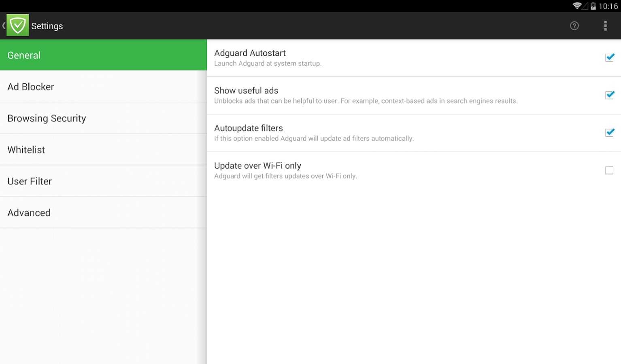621x364 pixels.
Task: Go back using the back chevron
Action: pos(4,25)
